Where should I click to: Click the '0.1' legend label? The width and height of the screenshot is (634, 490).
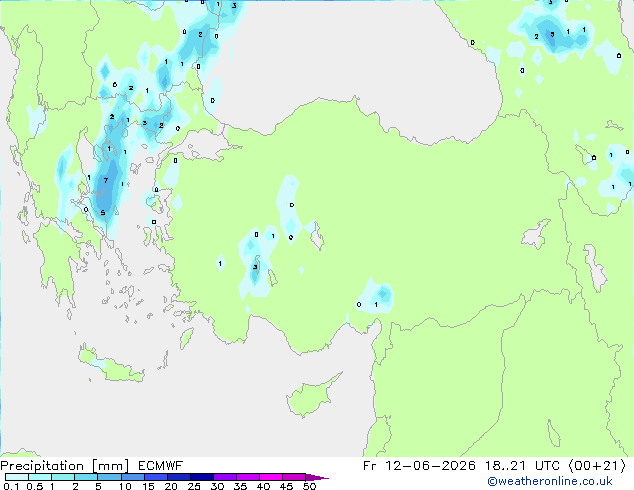click(x=10, y=486)
